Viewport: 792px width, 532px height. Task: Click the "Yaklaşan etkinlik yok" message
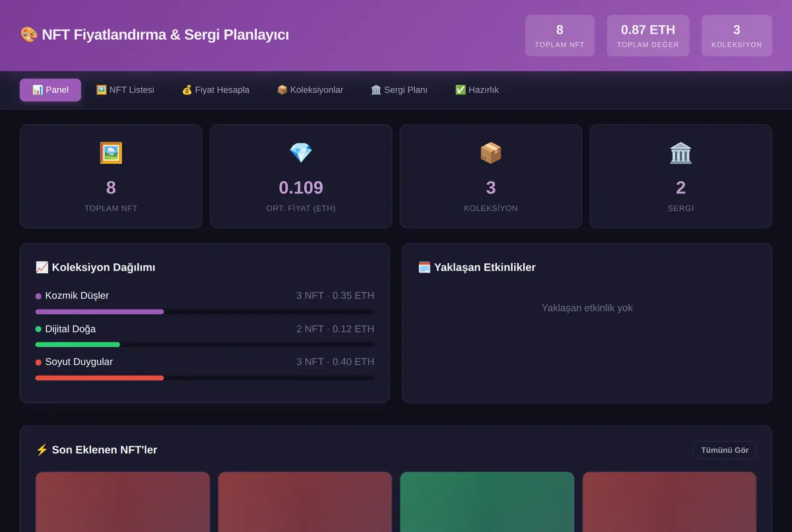587,308
